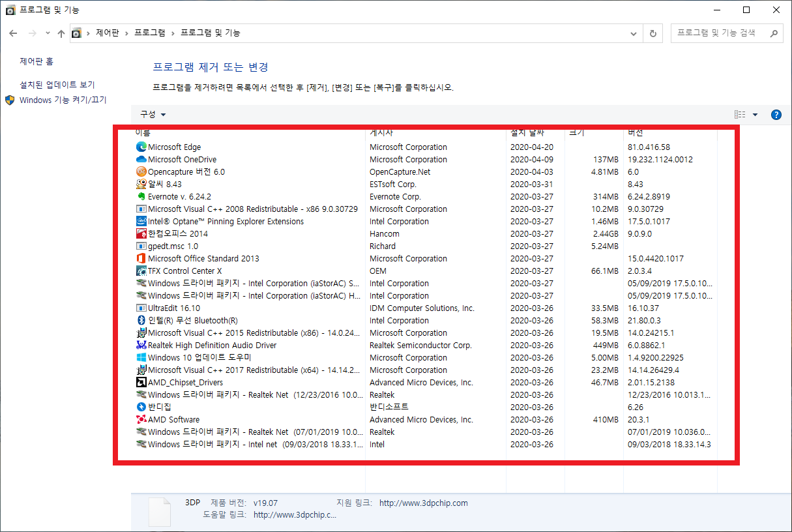Open the 구성 dropdown menu

(153, 115)
